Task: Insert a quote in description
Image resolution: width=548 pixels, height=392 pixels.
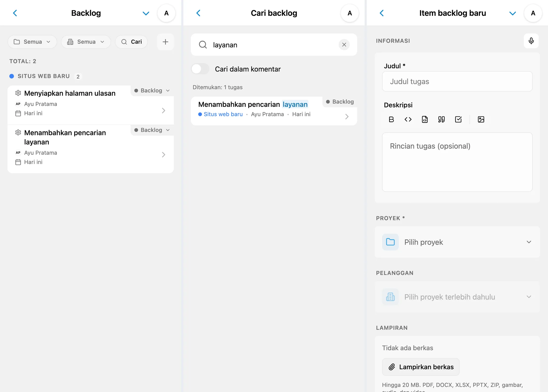Action: click(441, 119)
